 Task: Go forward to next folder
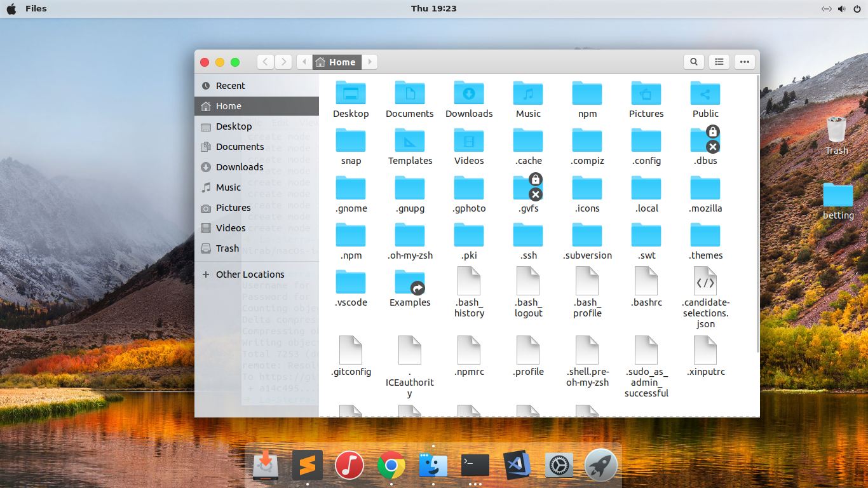pyautogui.click(x=283, y=62)
